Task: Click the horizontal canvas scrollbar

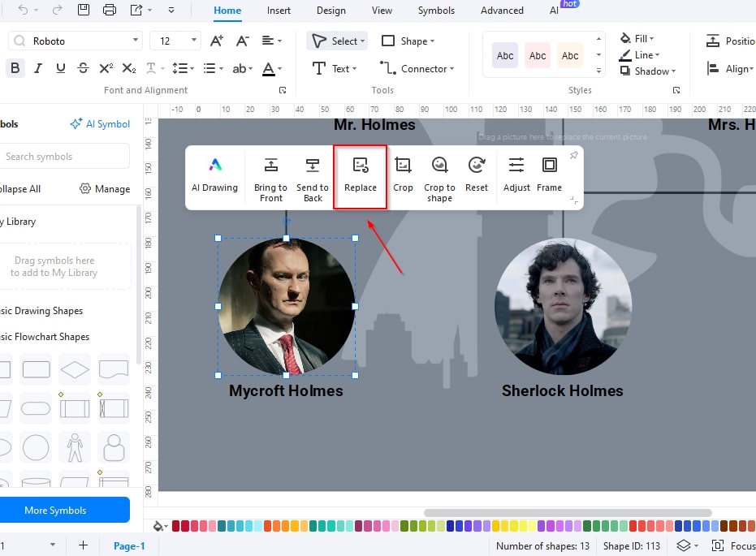Action: (568, 513)
